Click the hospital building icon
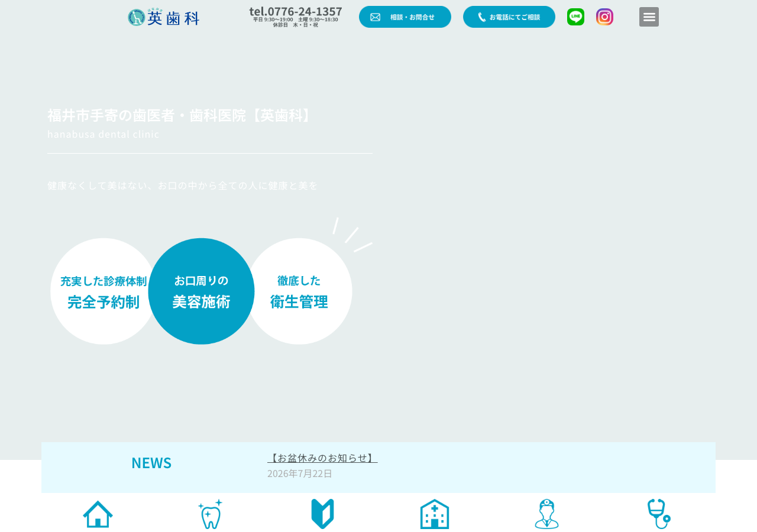 point(435,514)
